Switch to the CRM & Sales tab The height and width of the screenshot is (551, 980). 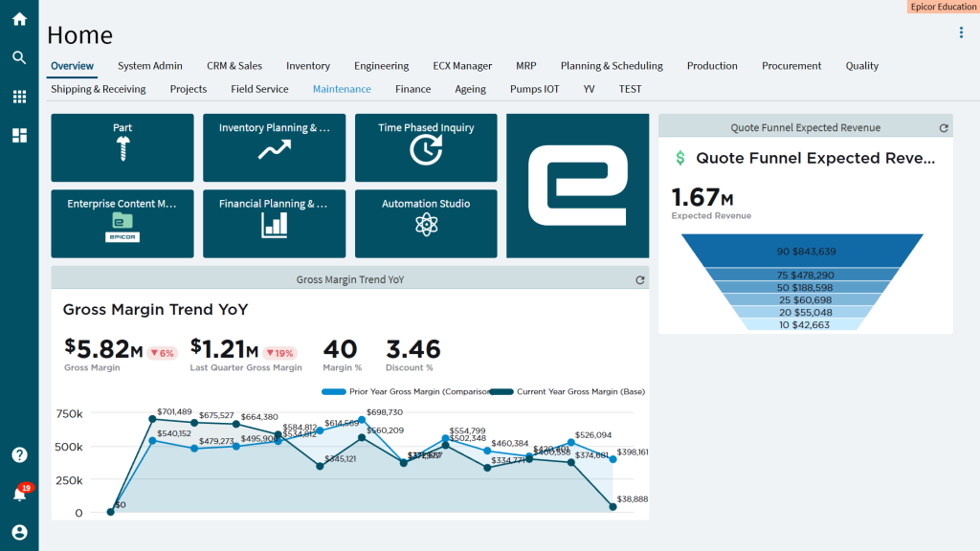(x=234, y=66)
